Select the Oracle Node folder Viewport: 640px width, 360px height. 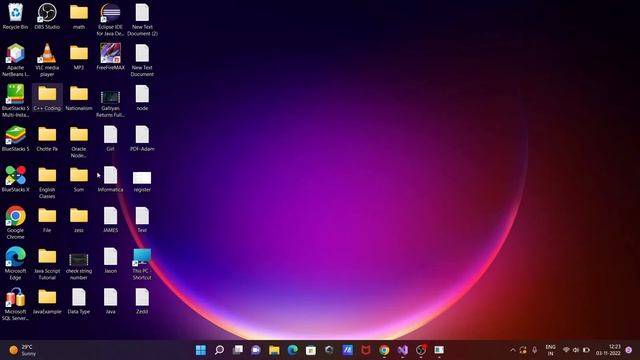point(79,141)
